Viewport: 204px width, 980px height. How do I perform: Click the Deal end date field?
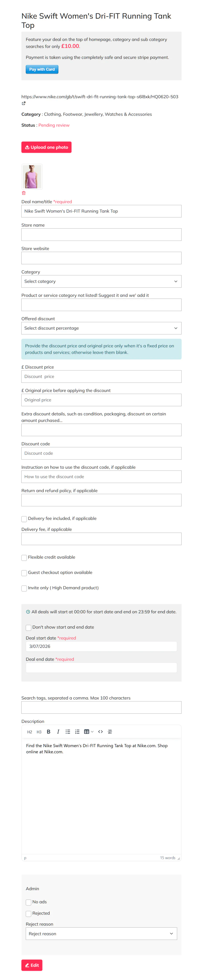(101, 668)
